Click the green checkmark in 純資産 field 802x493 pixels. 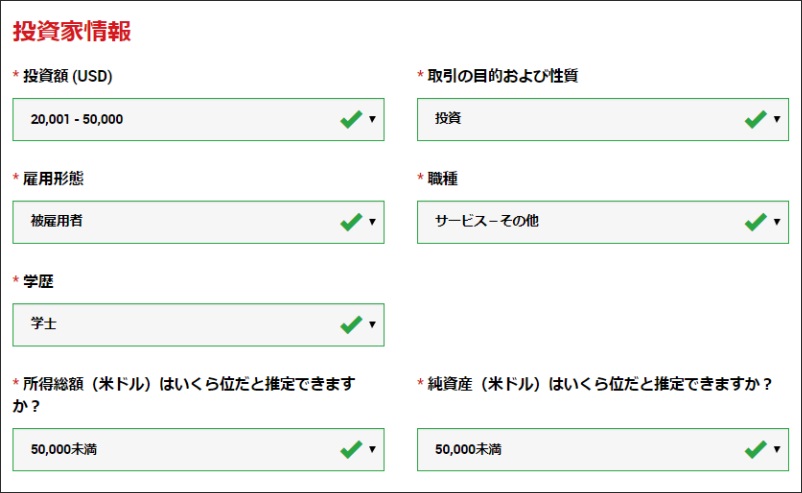point(756,450)
